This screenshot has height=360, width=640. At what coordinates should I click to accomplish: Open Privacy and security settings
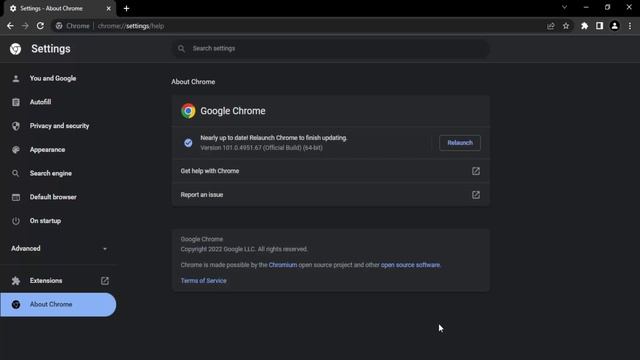[x=58, y=126]
